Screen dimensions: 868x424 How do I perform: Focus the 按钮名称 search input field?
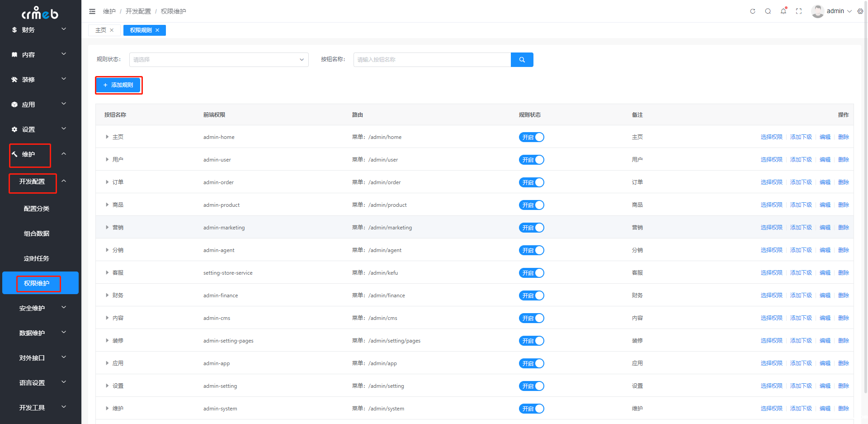(432, 60)
